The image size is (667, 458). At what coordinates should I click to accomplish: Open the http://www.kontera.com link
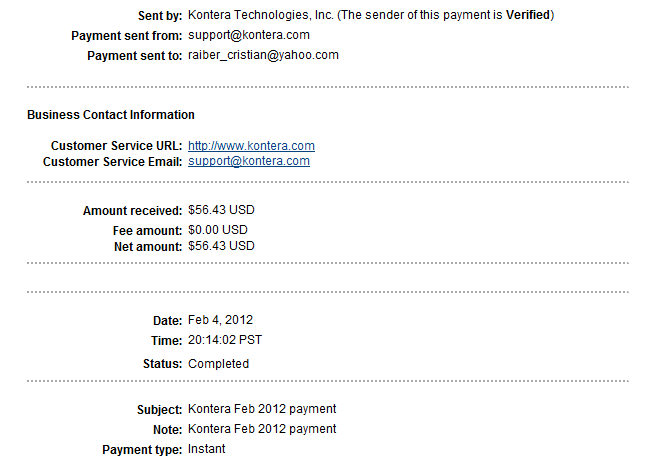point(251,146)
